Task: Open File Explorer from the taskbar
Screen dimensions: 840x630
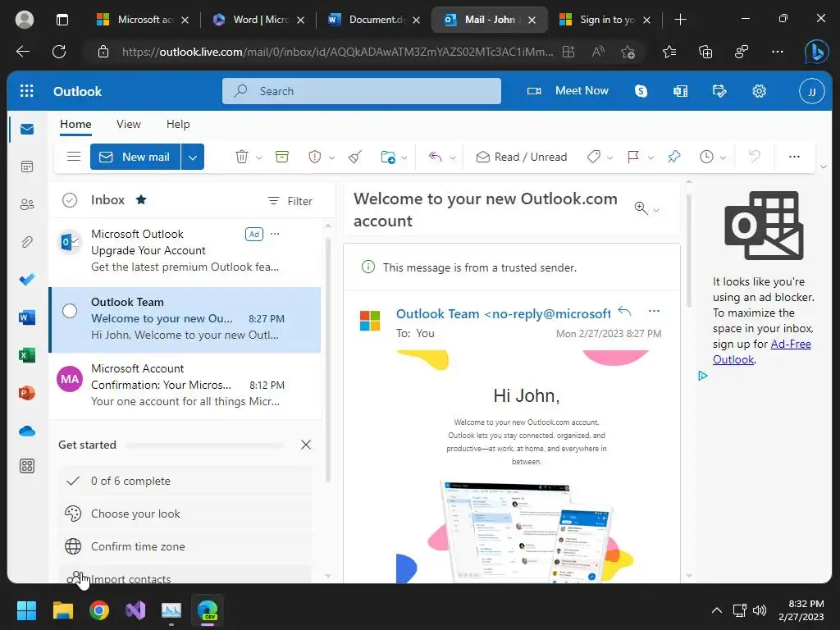Action: point(62,610)
